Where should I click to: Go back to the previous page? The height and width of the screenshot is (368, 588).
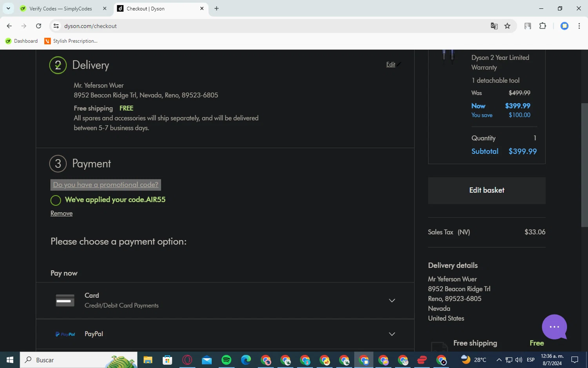(9, 26)
